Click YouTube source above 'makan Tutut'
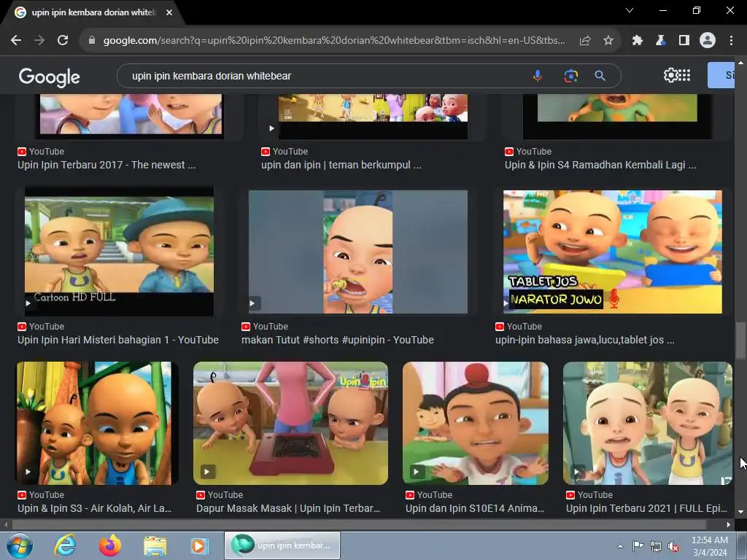This screenshot has width=747, height=560. (x=264, y=327)
